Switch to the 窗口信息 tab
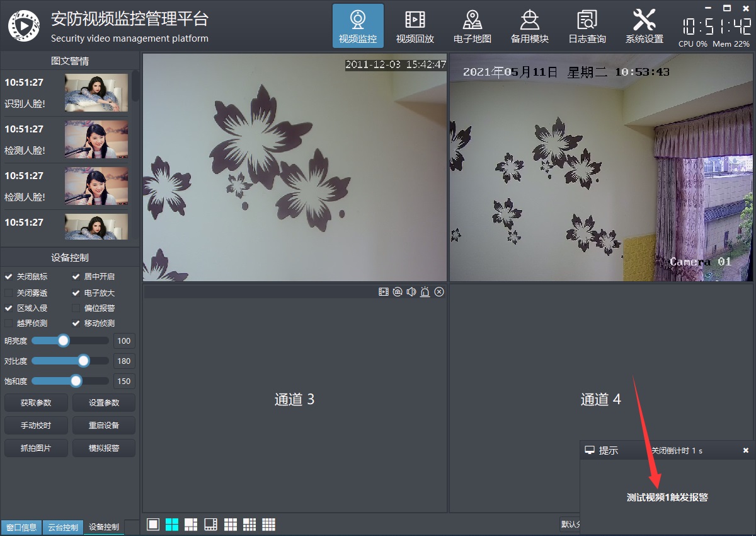Viewport: 756px width, 536px height. coord(21,527)
